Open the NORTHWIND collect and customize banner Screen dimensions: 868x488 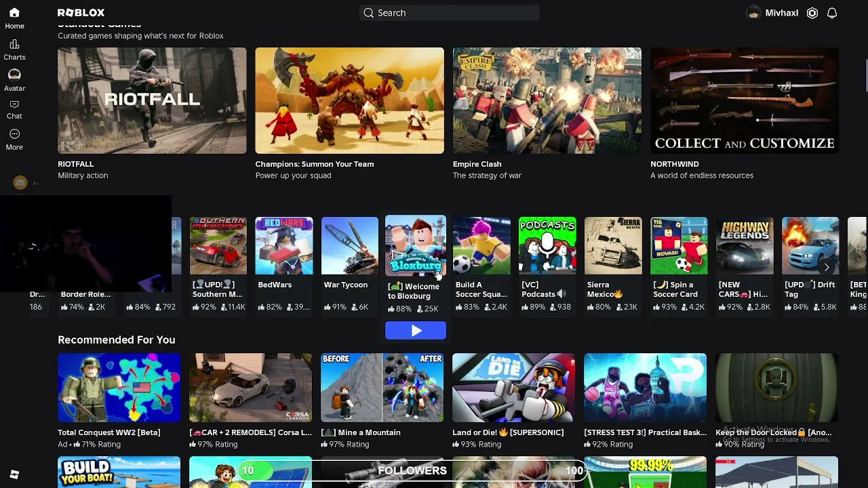click(x=745, y=100)
